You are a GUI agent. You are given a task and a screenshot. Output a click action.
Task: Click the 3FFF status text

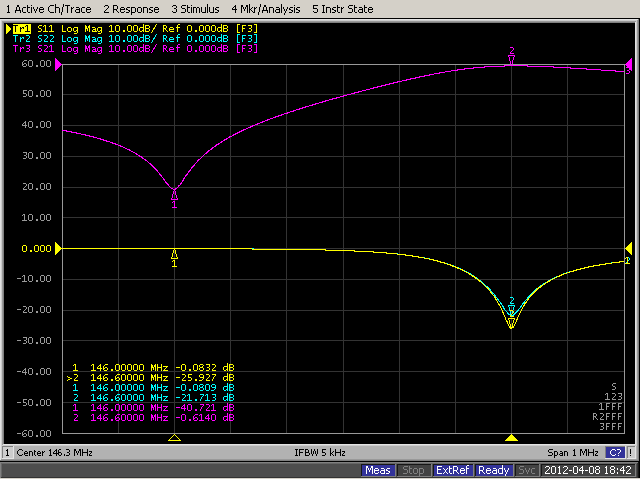[x=610, y=427]
